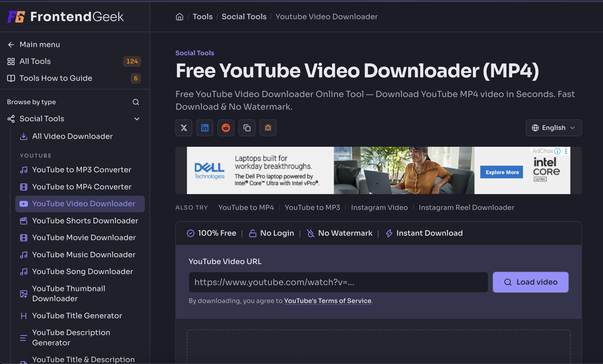Open YouTube Thumbnail Downloader

coord(69,294)
